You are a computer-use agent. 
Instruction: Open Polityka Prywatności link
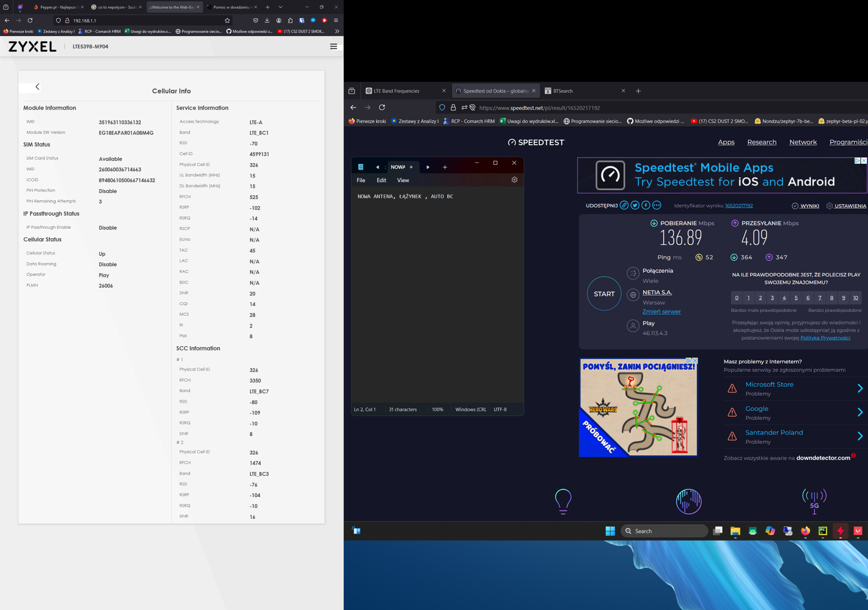[x=825, y=338]
